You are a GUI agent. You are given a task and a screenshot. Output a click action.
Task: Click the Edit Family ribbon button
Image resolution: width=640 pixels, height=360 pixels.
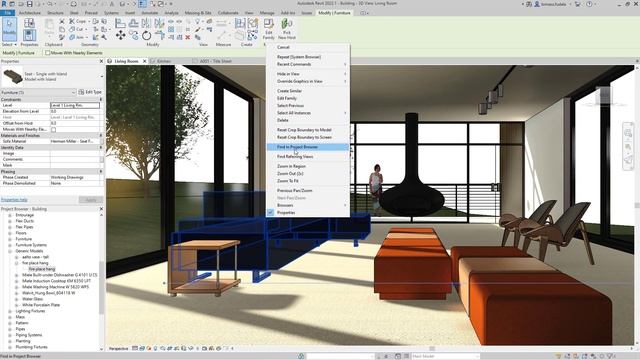coord(268,29)
